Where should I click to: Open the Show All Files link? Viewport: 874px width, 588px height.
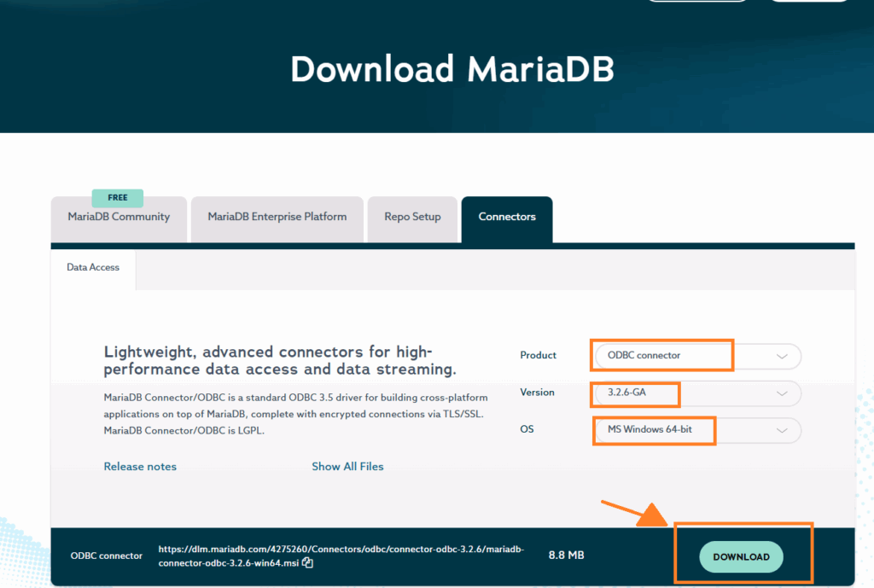click(x=348, y=467)
